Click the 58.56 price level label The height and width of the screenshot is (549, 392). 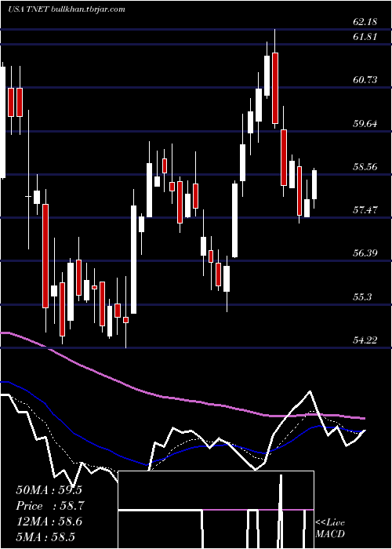point(365,166)
